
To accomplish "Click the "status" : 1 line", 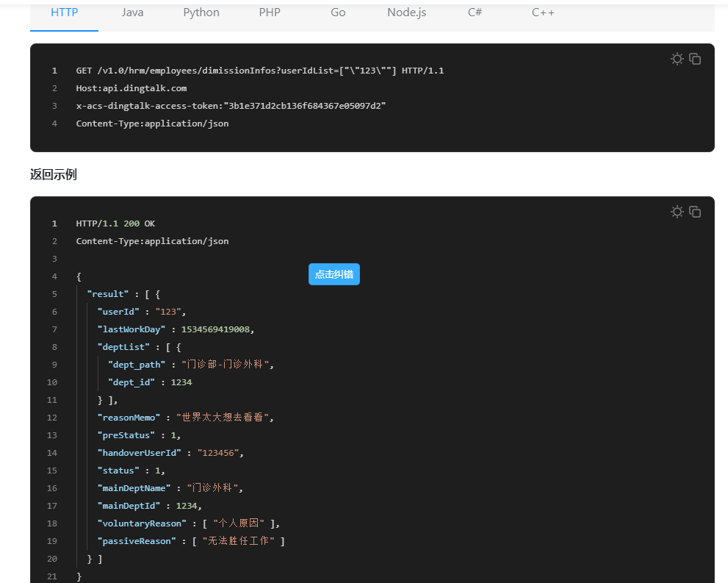I will pos(131,471).
